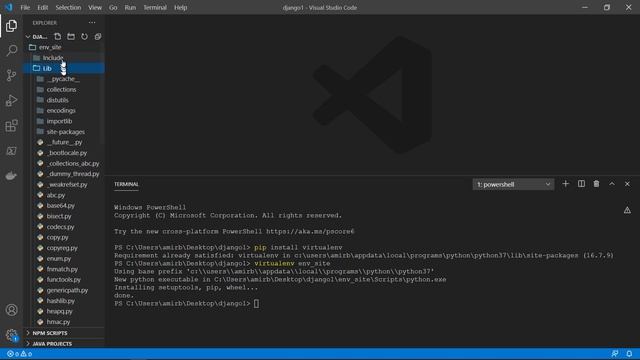Open the Run menu
The image size is (640, 360).
pyautogui.click(x=130, y=7)
